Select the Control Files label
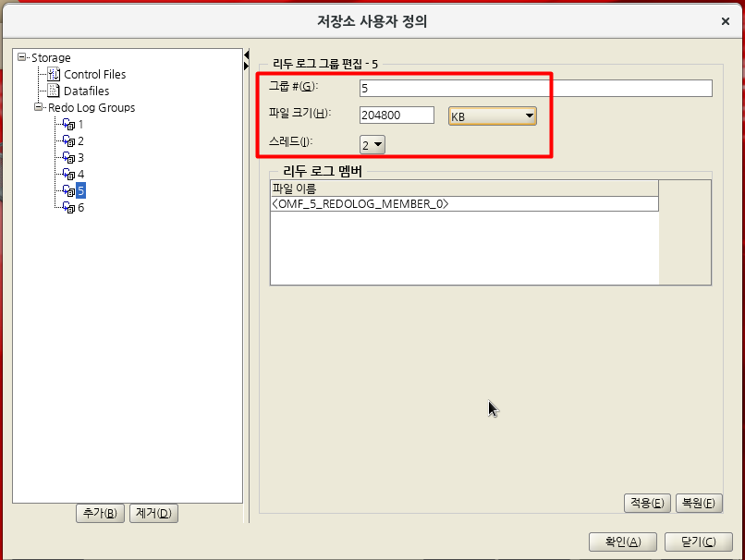Screen dimensions: 745x560 pos(95,75)
